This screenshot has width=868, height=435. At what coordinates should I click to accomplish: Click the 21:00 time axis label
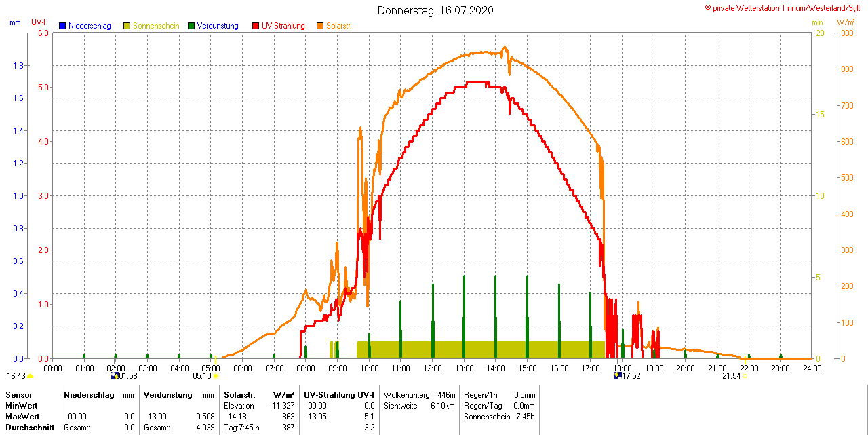[717, 368]
